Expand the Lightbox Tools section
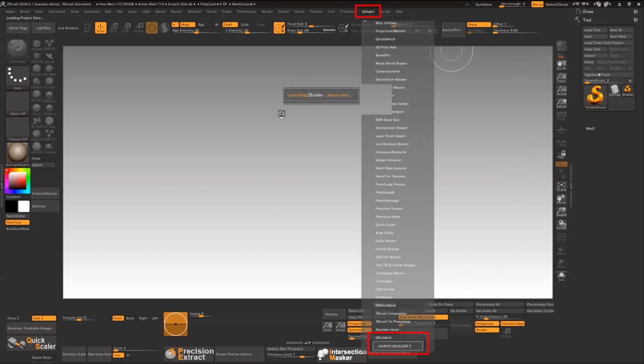The image size is (644, 364). [x=598, y=75]
